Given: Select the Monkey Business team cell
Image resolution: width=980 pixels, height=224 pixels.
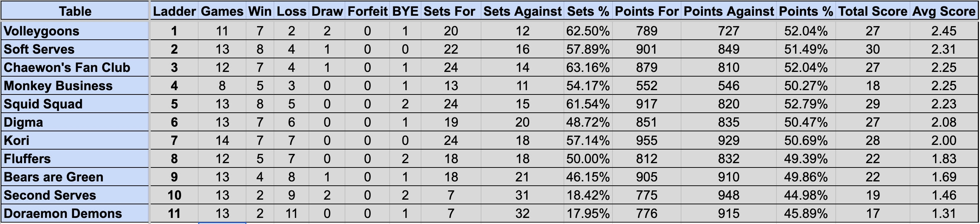Looking at the screenshot, I should (x=75, y=86).
